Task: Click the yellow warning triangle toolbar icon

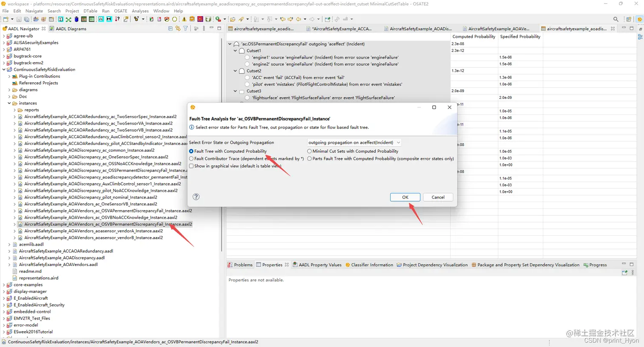Action: click(184, 19)
